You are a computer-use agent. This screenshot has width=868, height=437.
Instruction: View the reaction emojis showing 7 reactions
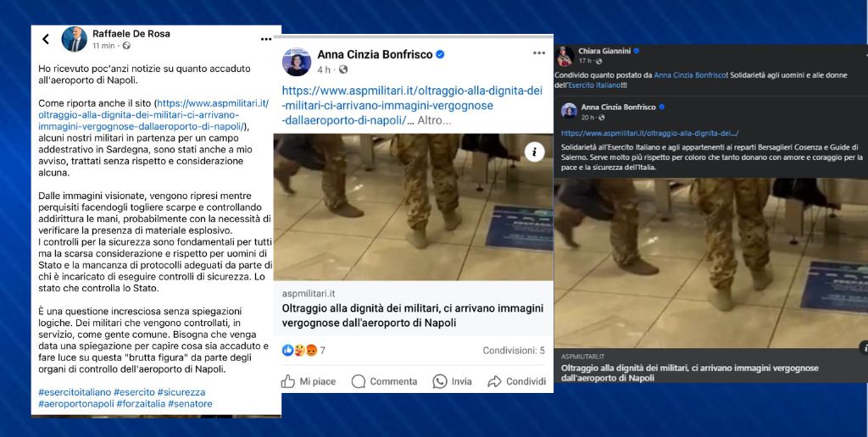pyautogui.click(x=303, y=350)
